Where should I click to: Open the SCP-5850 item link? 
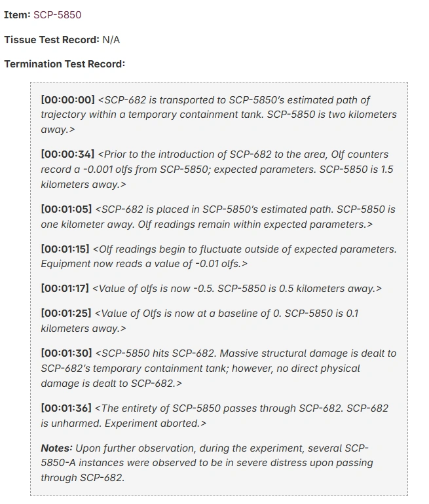pyautogui.click(x=58, y=14)
